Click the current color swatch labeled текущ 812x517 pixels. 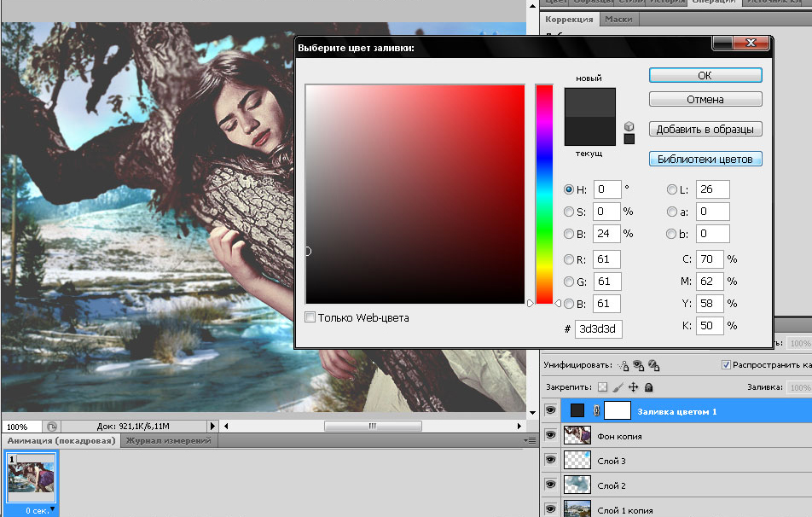590,131
